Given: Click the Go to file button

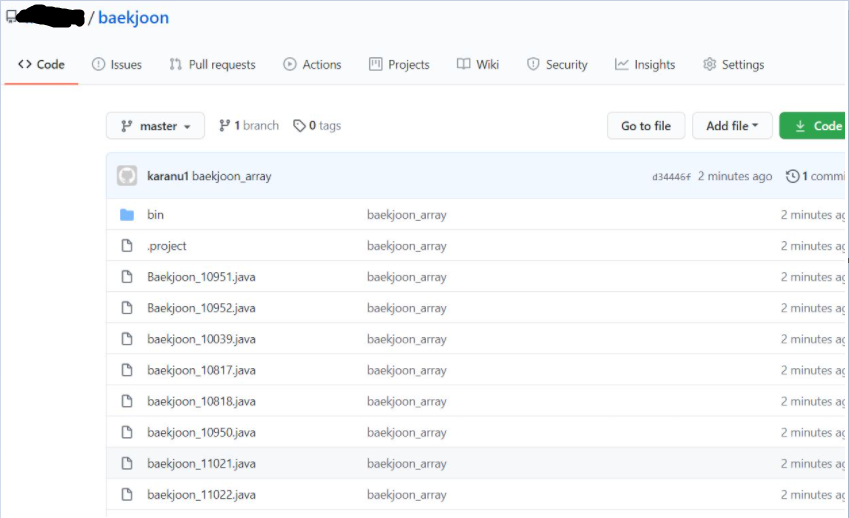Looking at the screenshot, I should (646, 126).
